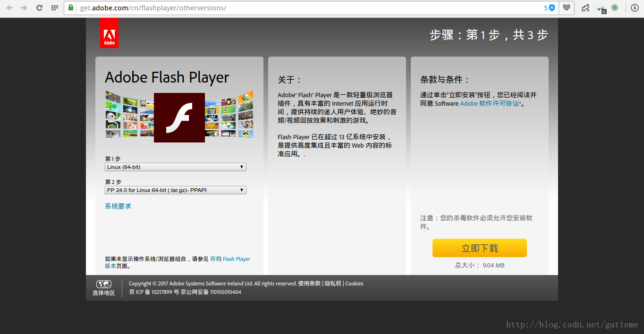Open the downloads arrow icon
The height and width of the screenshot is (334, 644).
(635, 8)
